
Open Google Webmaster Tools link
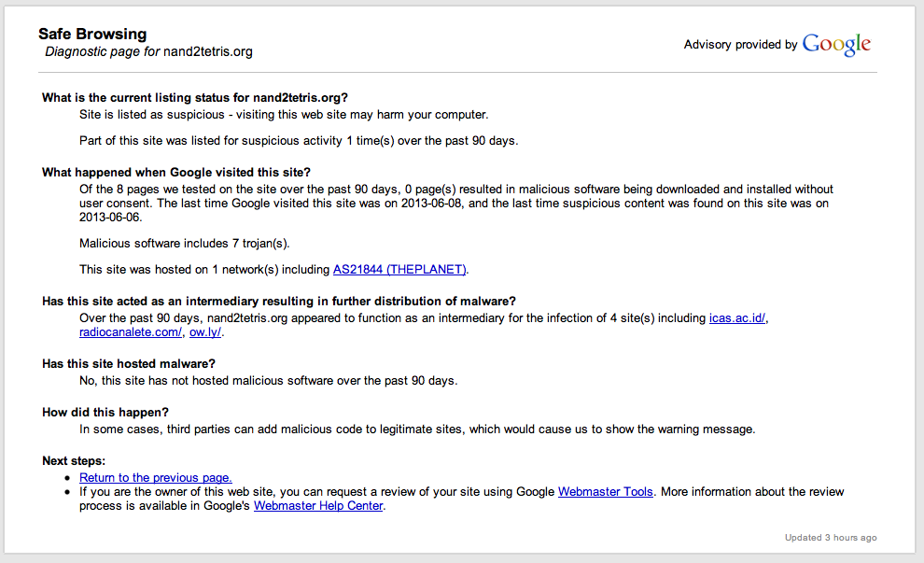(x=605, y=492)
